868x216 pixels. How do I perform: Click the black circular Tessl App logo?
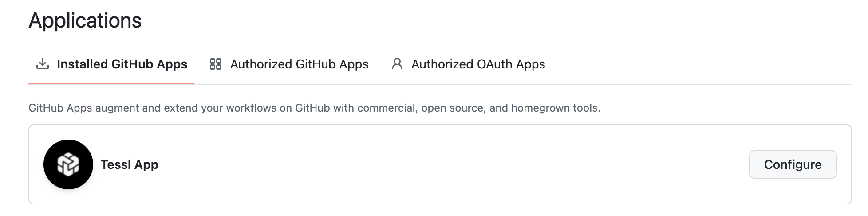pyautogui.click(x=68, y=164)
